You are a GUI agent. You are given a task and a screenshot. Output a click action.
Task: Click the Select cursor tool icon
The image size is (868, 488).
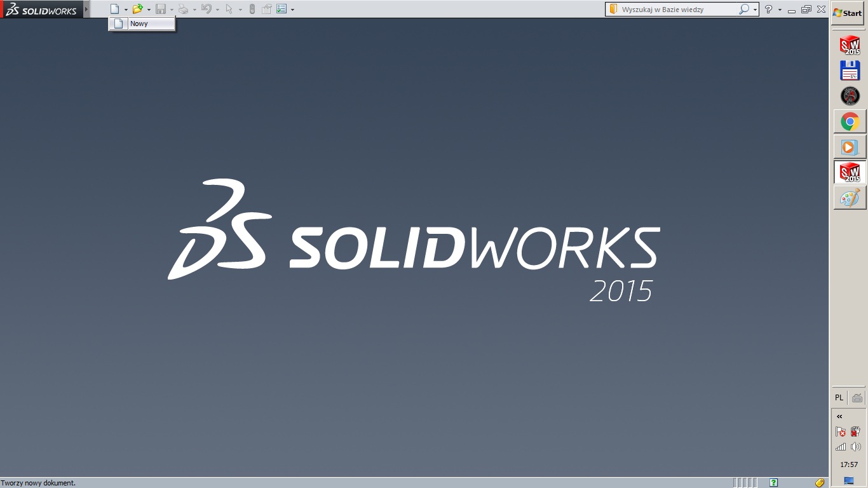[x=229, y=9]
